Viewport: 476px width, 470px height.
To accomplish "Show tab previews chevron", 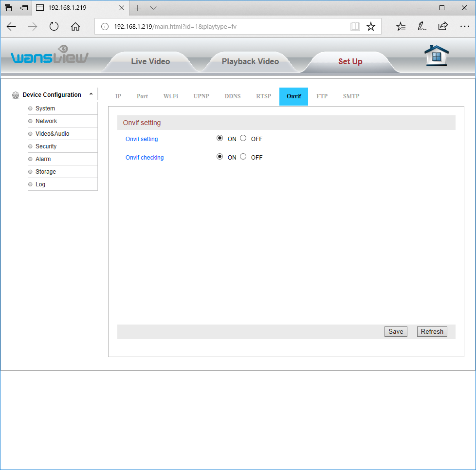I will pos(153,8).
